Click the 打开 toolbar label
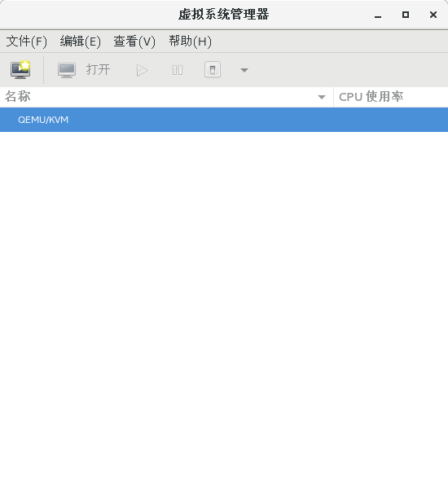448x478 pixels. (x=98, y=70)
